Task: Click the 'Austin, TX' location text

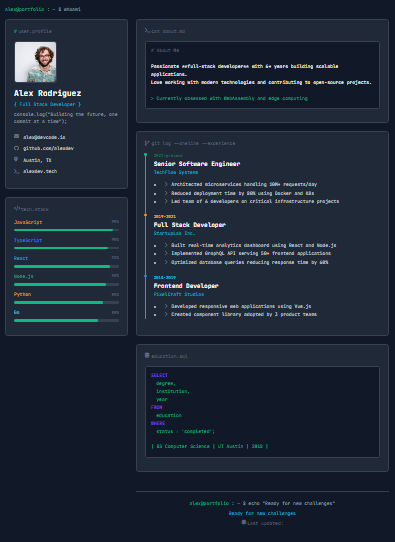Action: click(37, 160)
